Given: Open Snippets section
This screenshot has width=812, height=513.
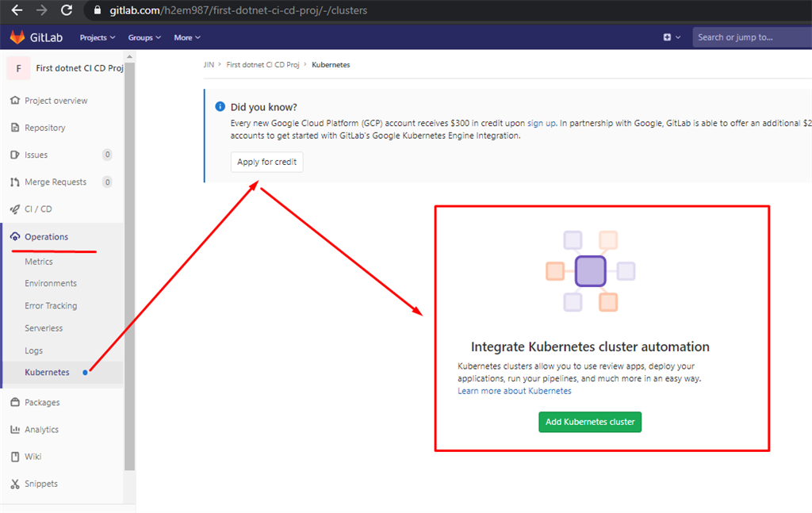Looking at the screenshot, I should [41, 484].
